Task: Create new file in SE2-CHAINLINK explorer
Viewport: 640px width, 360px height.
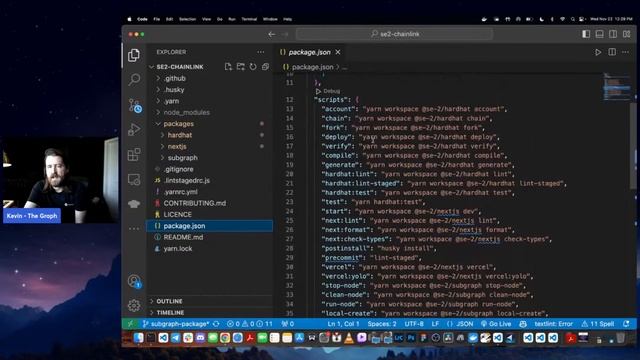Action: [x=228, y=67]
